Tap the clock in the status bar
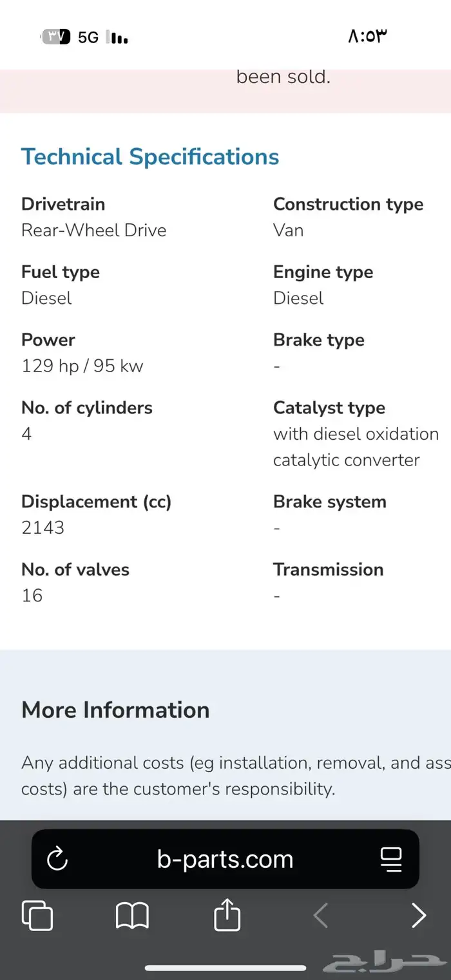451x980 pixels. coord(367,36)
